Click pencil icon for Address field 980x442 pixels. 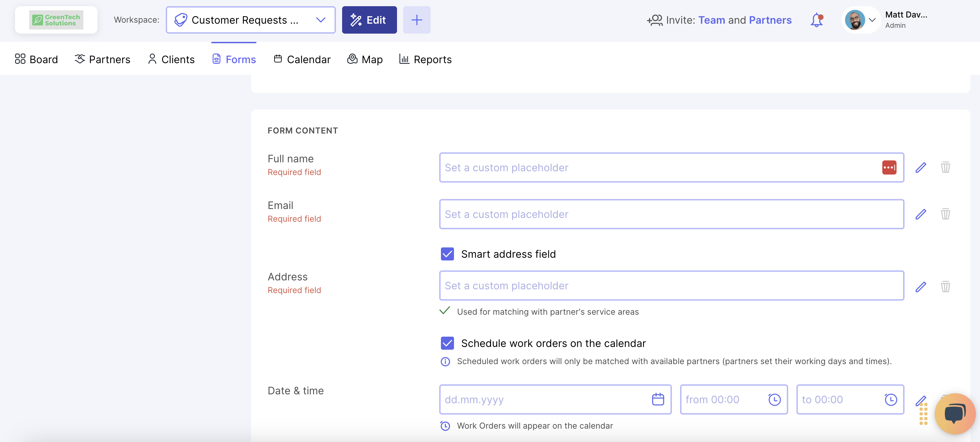point(921,287)
